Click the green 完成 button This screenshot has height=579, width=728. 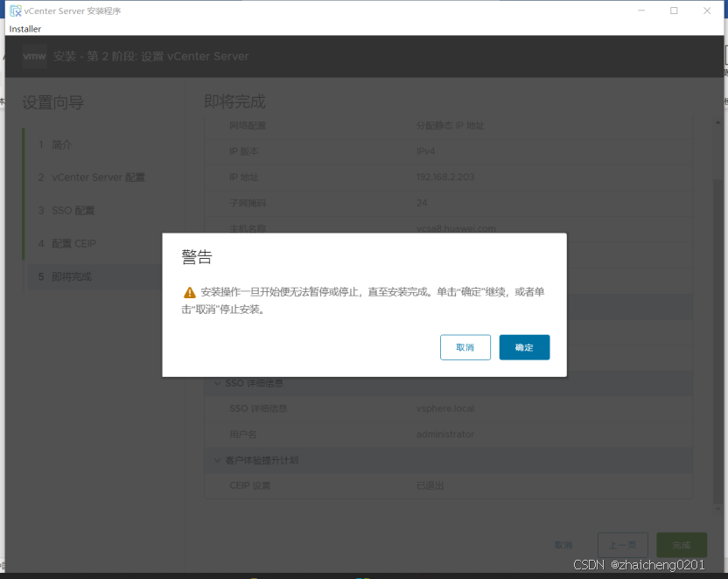click(x=682, y=545)
